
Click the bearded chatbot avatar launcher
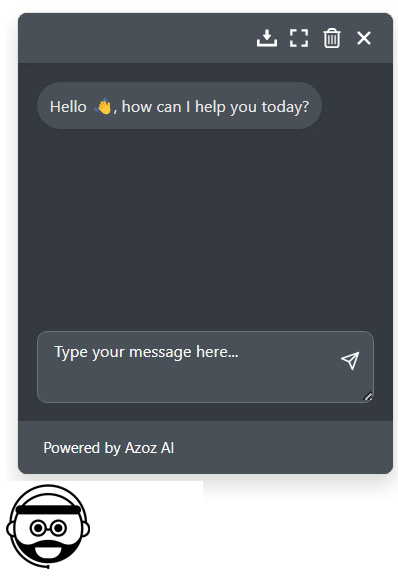tap(48, 526)
